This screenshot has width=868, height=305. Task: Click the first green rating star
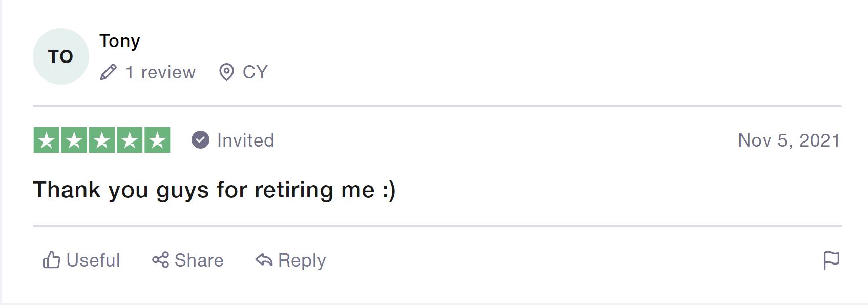(47, 140)
